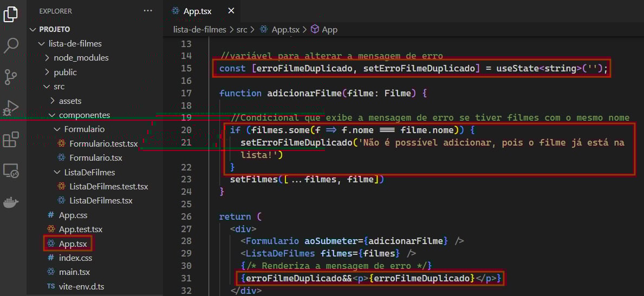644x296 pixels.
Task: Click src in the breadcrumb path
Action: click(242, 30)
